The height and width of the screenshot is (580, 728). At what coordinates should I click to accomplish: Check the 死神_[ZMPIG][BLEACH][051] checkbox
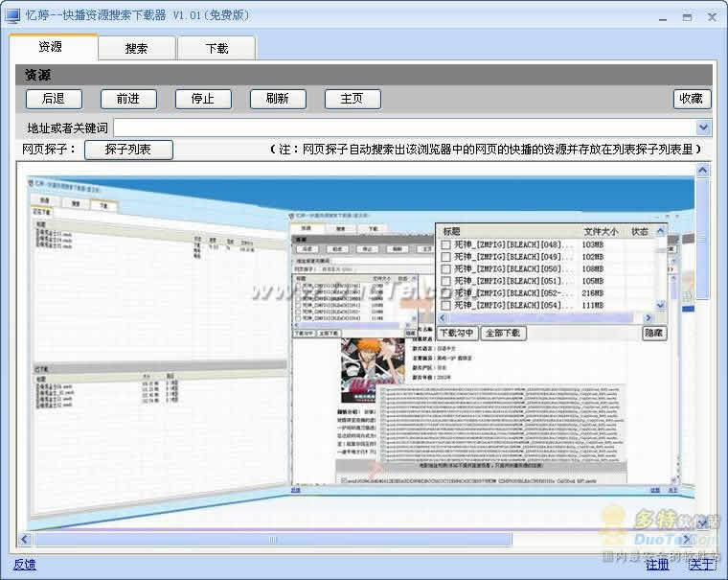point(445,281)
